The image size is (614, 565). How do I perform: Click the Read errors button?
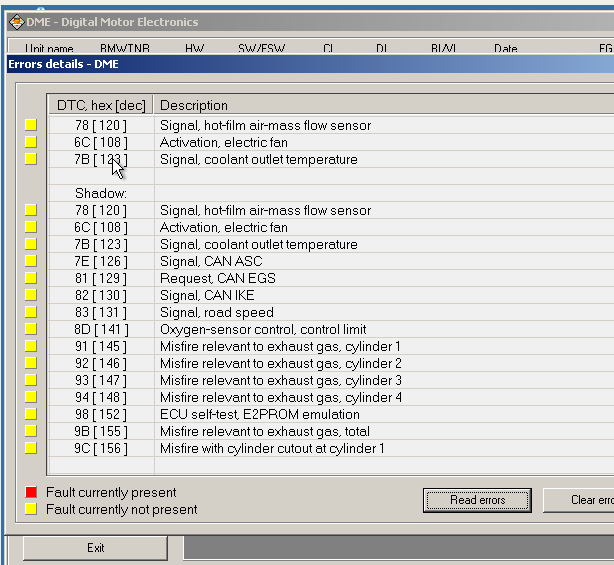click(477, 500)
